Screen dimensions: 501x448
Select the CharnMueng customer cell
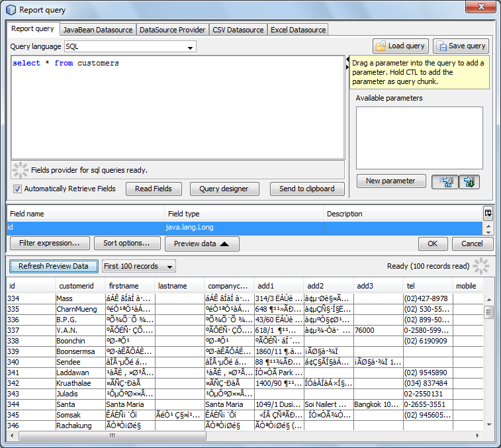click(80, 309)
